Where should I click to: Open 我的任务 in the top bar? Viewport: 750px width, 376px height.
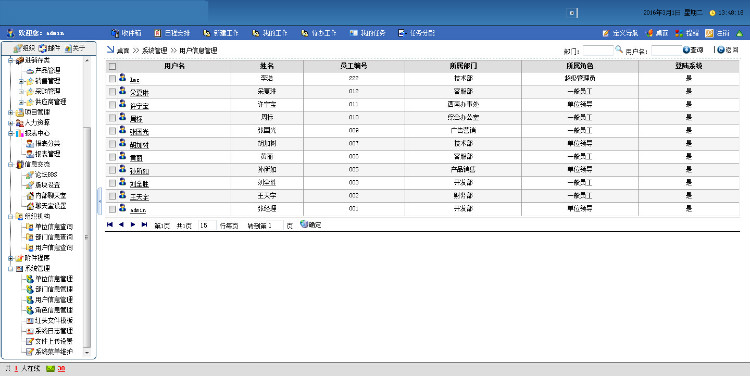pyautogui.click(x=367, y=33)
